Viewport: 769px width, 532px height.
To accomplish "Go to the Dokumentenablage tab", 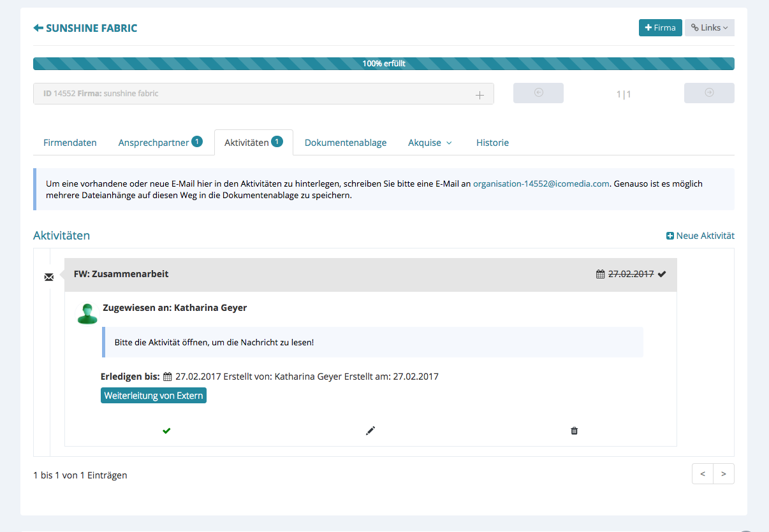I will click(346, 143).
